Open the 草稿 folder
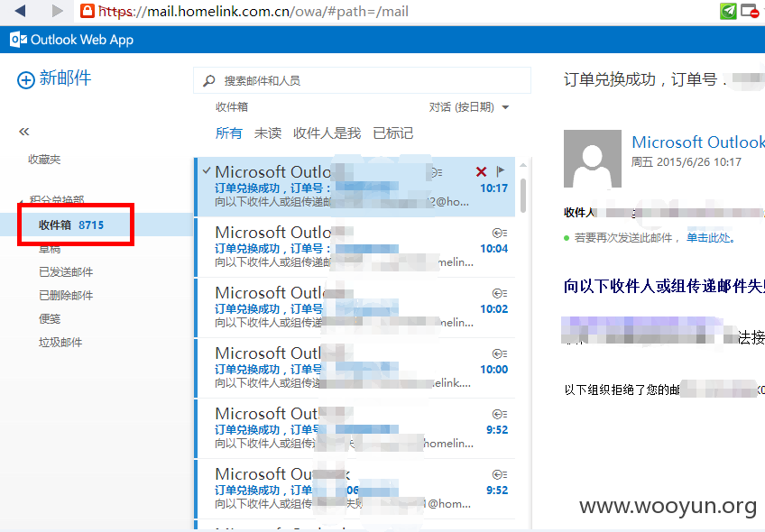 coord(50,249)
